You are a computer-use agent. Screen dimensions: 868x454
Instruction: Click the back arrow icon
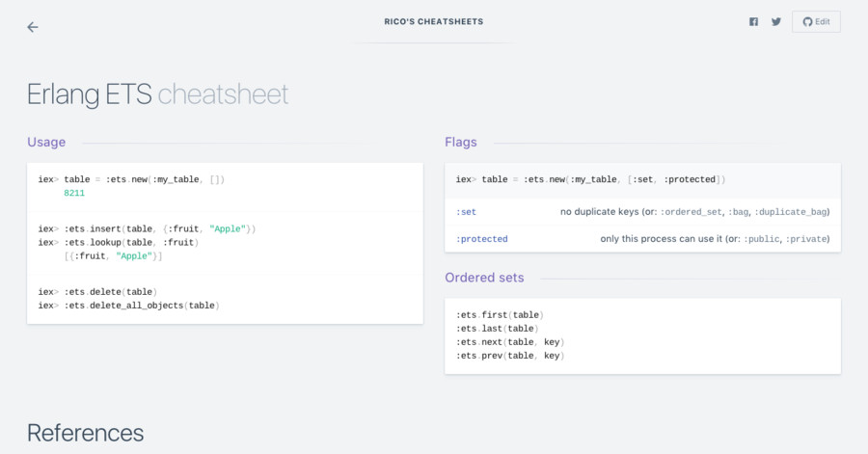[33, 27]
